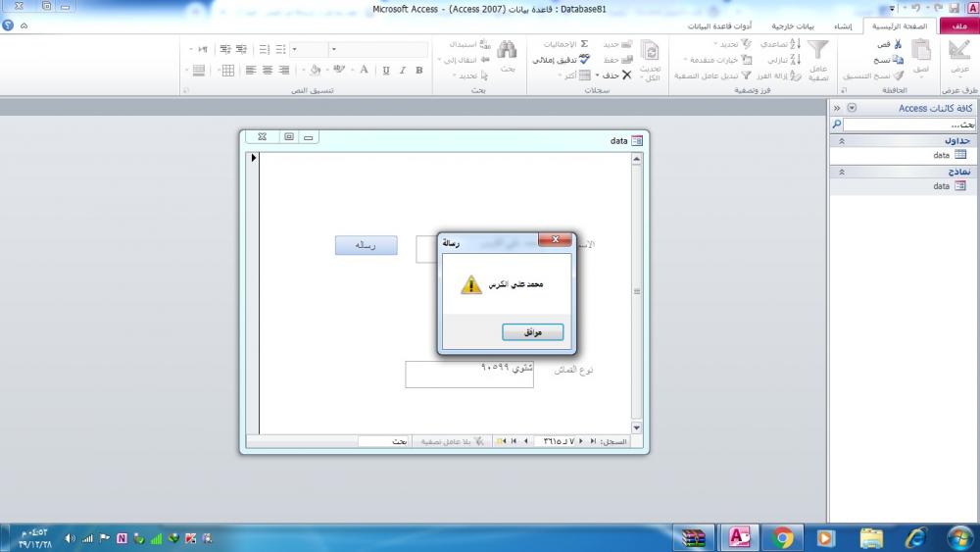Open the أكثر more records dropdown
This screenshot has width=980, height=552.
575,75
